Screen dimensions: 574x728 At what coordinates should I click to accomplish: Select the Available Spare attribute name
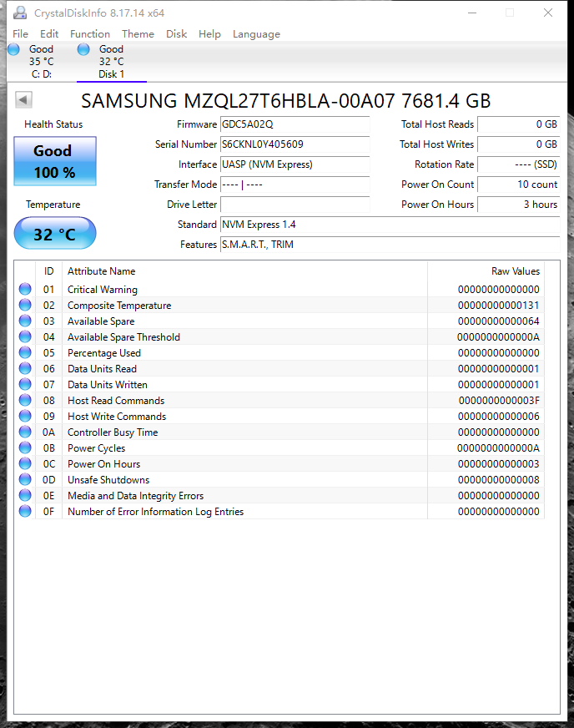point(101,321)
